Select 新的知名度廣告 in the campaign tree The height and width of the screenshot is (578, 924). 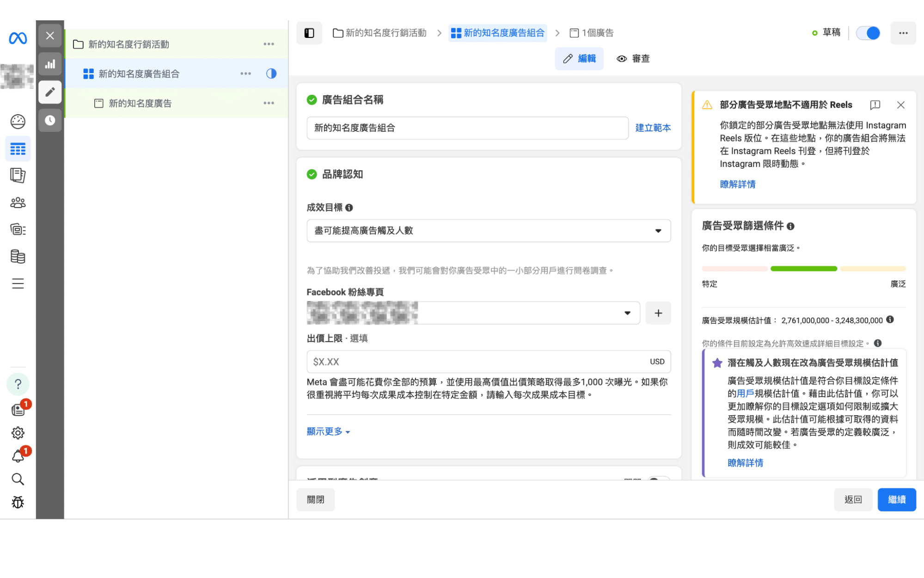pyautogui.click(x=140, y=103)
